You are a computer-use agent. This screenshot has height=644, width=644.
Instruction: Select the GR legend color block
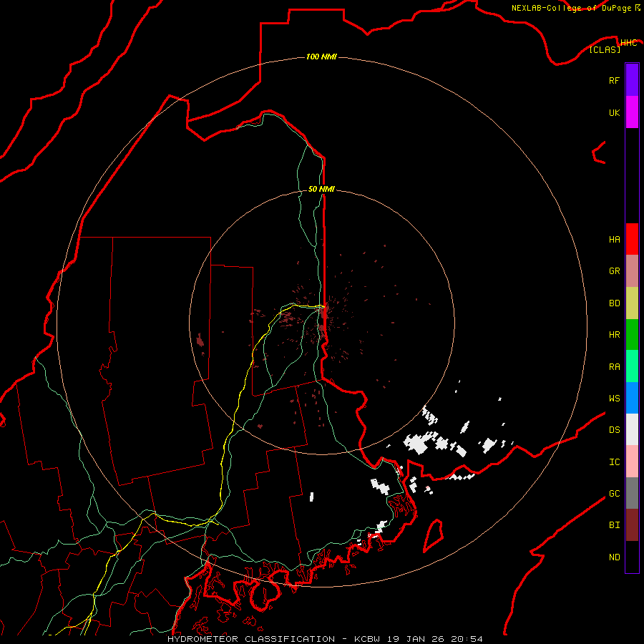[x=632, y=271]
